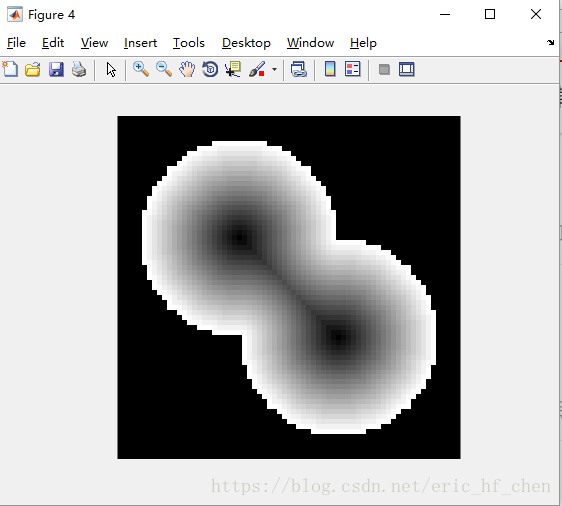Insert Legend using toolbar icon

click(x=353, y=69)
